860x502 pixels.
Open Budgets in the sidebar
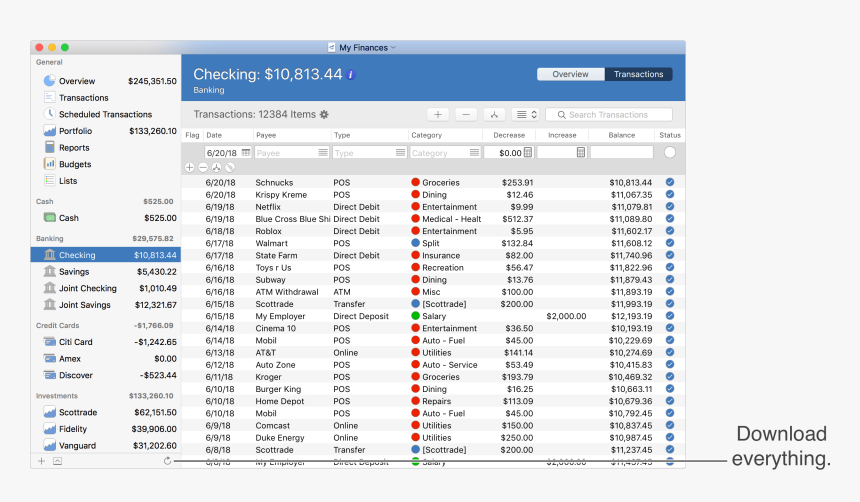tap(74, 164)
